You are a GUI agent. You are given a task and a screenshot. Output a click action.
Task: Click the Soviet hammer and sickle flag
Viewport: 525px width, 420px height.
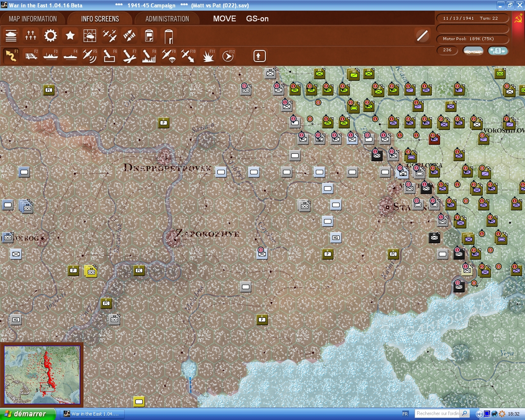[x=518, y=19]
